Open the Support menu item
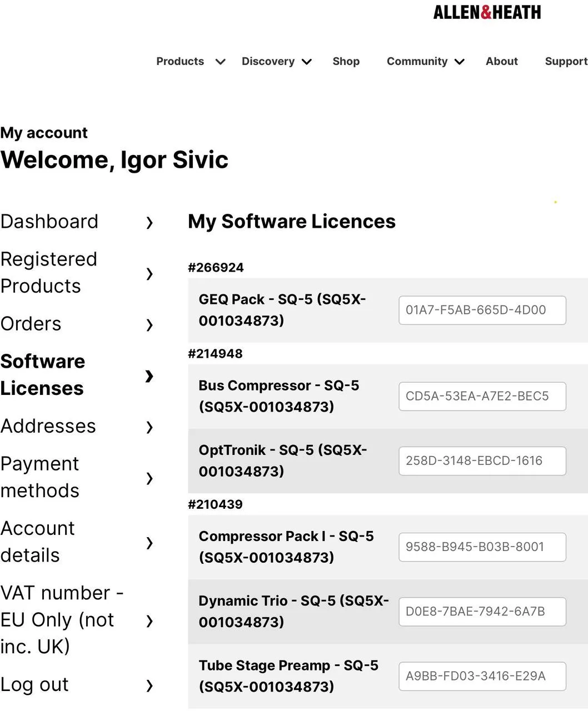The height and width of the screenshot is (711, 588). tap(566, 61)
